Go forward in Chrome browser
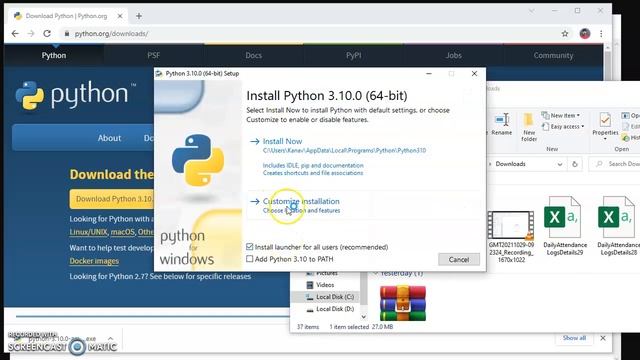Image resolution: width=640 pixels, height=360 pixels. [31, 33]
